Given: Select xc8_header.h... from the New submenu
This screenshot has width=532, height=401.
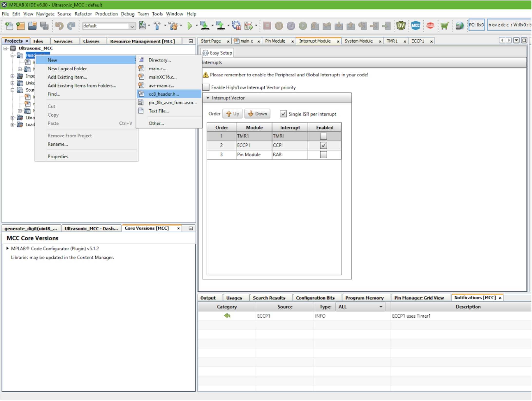Looking at the screenshot, I should point(169,94).
